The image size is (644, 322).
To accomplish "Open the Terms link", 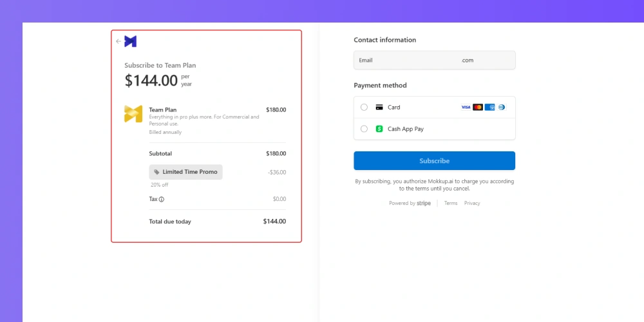I will pyautogui.click(x=451, y=204).
